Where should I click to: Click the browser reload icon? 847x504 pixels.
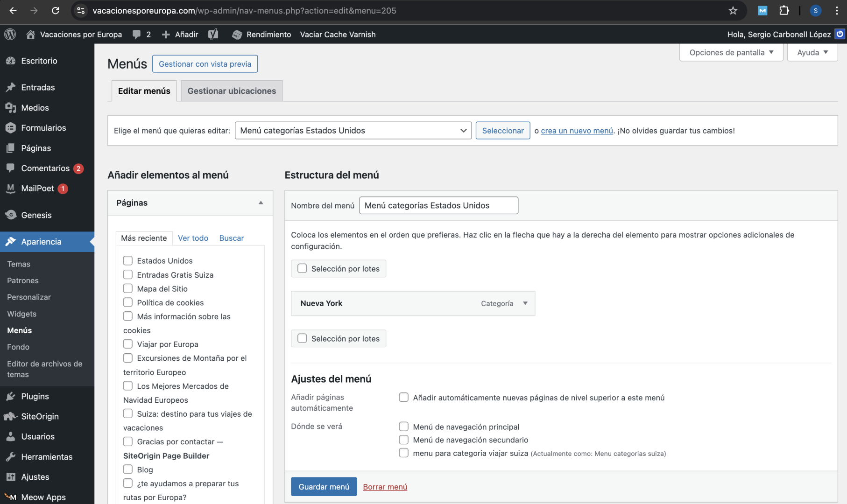(55, 10)
